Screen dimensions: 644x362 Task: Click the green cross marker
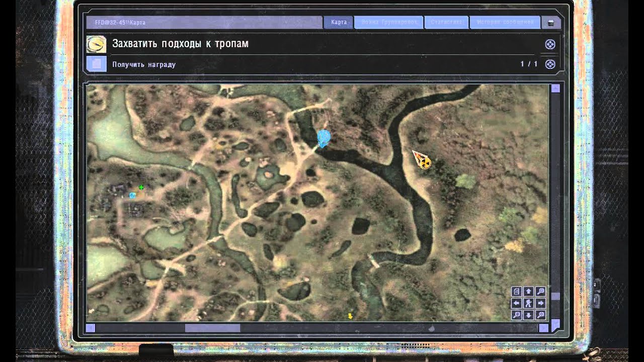pos(141,187)
